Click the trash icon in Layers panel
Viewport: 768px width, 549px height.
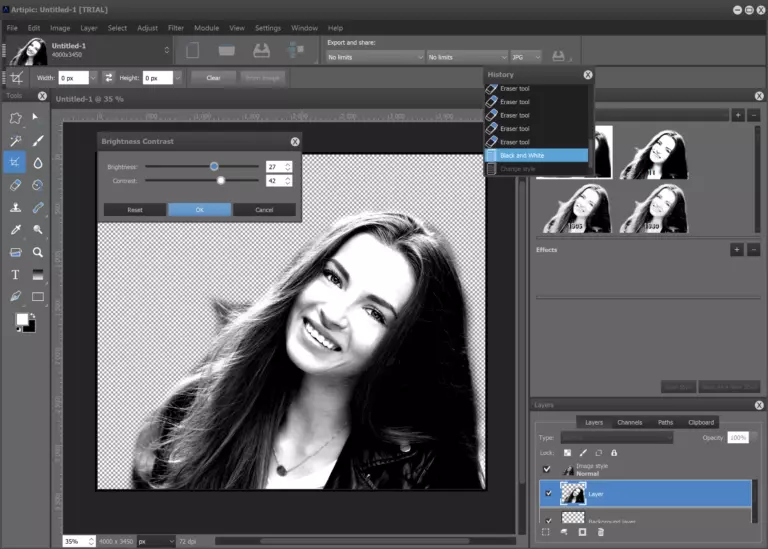pyautogui.click(x=600, y=533)
